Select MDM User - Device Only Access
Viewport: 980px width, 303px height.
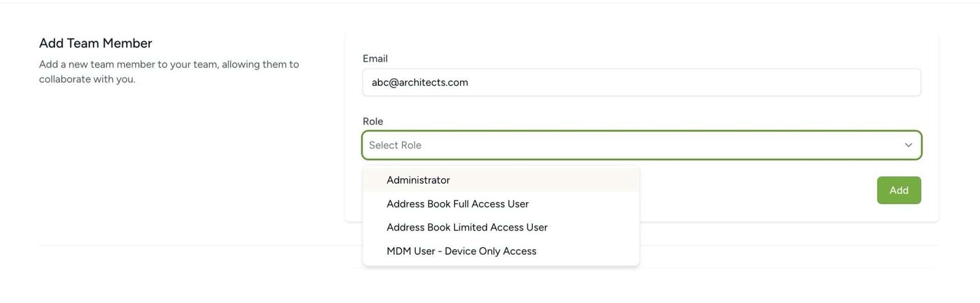[x=501, y=251]
